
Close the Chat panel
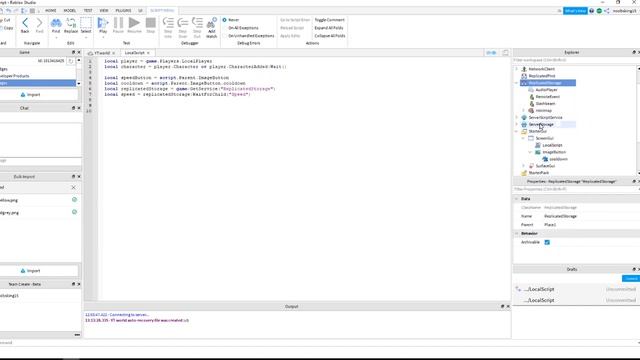click(x=79, y=108)
